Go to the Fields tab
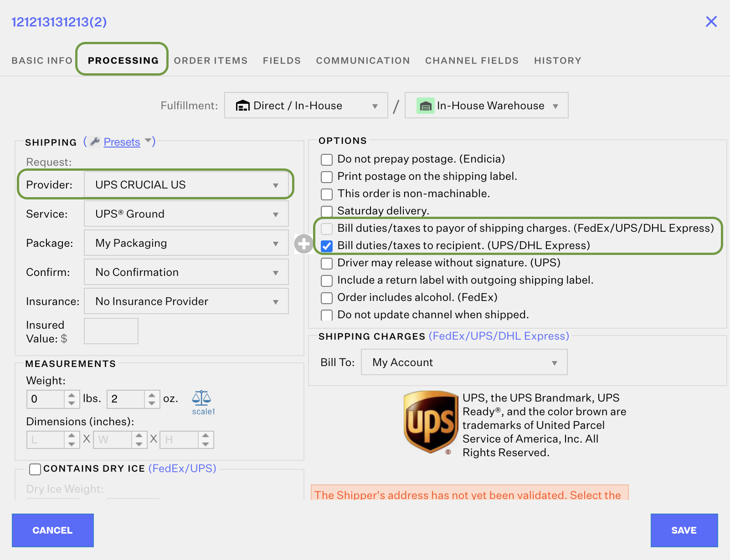The height and width of the screenshot is (560, 730). click(x=282, y=61)
